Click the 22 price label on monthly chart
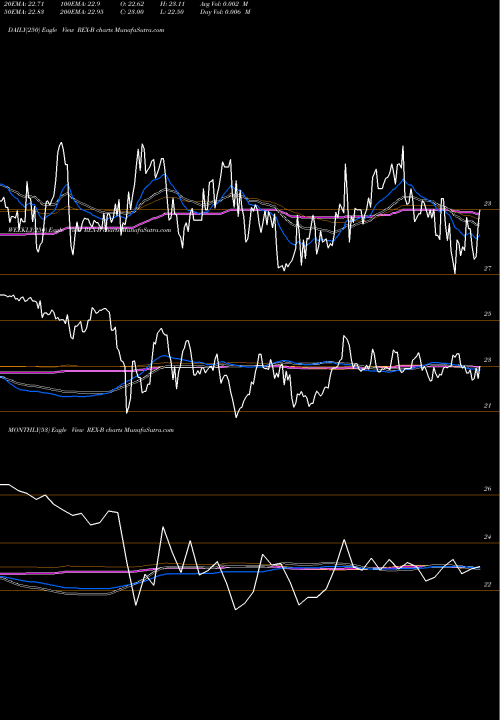This screenshot has width=500, height=720. coord(488,585)
